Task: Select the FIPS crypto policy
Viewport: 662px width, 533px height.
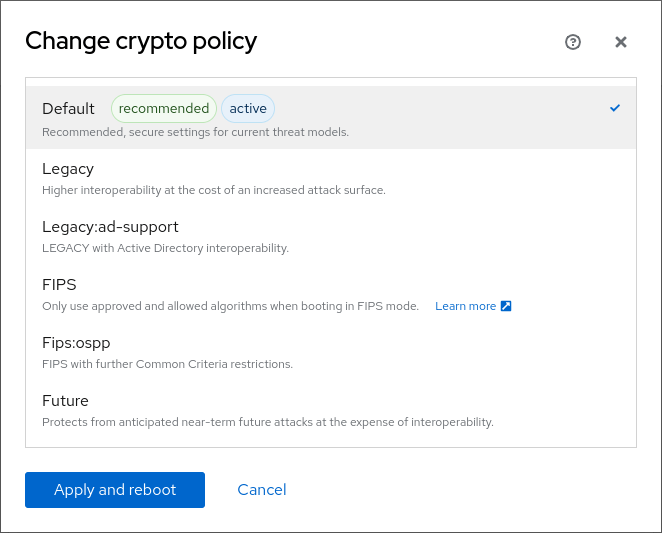Action: coord(59,285)
